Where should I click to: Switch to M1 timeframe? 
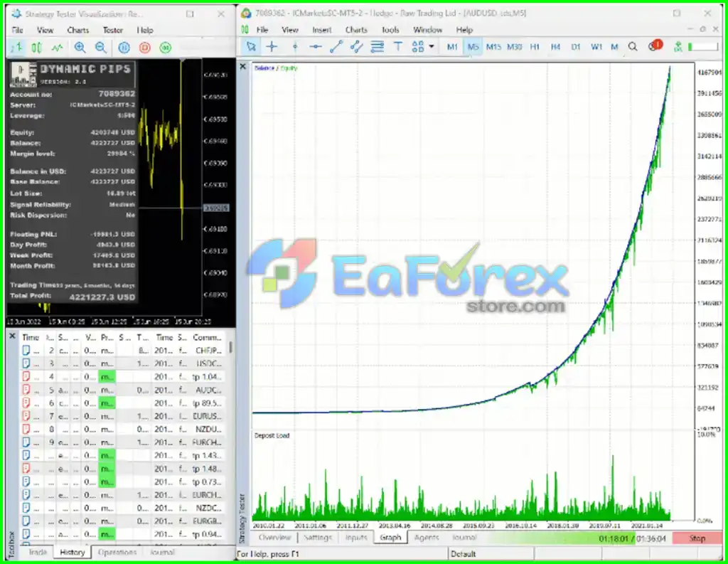point(452,47)
